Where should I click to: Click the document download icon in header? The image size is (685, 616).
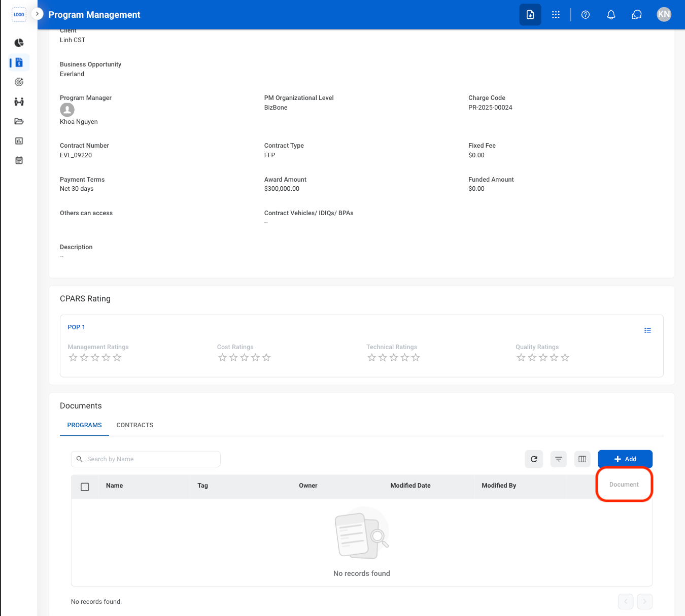pos(530,15)
